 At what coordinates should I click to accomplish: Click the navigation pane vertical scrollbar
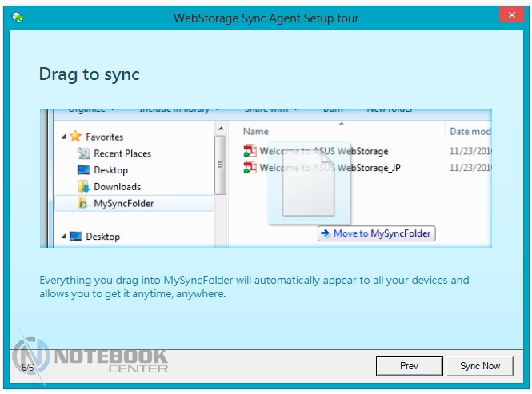pos(221,164)
